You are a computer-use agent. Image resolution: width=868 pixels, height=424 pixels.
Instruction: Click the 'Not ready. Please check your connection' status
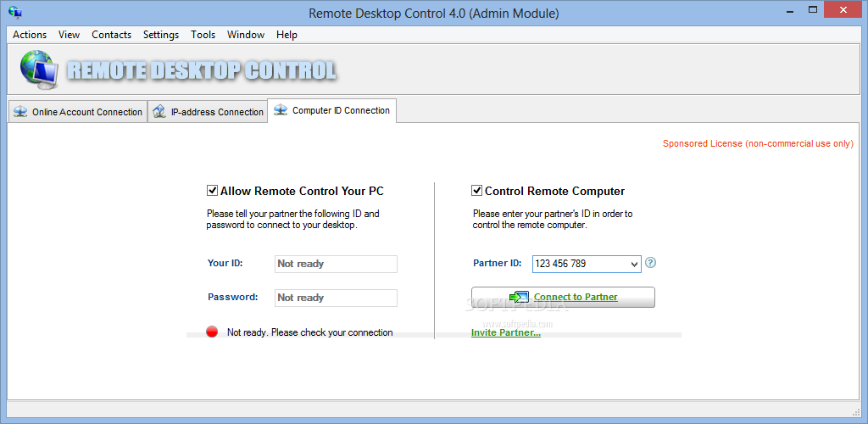click(310, 332)
